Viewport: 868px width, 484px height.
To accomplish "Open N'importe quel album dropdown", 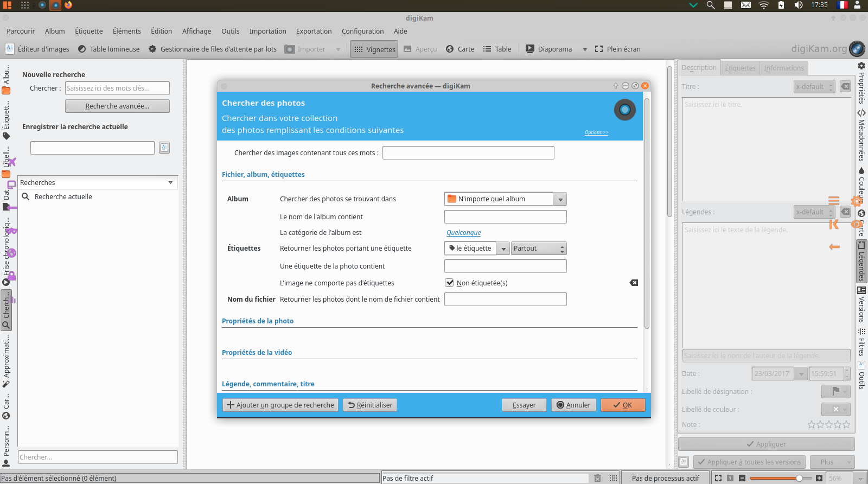I will 505,199.
